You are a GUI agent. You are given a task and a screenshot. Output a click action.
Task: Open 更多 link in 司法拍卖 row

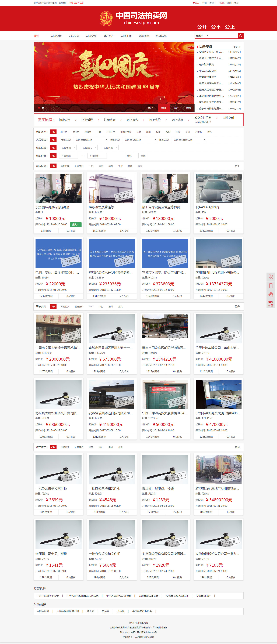237,166
